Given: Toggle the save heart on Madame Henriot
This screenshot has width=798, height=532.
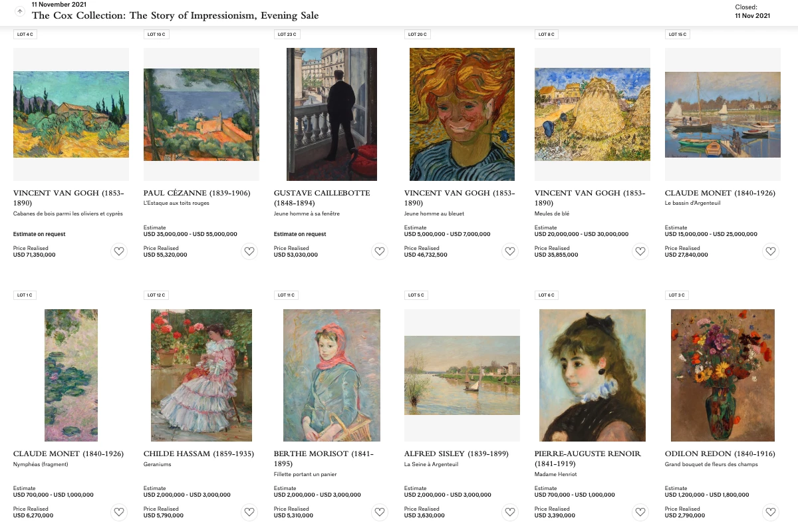Looking at the screenshot, I should tap(640, 512).
